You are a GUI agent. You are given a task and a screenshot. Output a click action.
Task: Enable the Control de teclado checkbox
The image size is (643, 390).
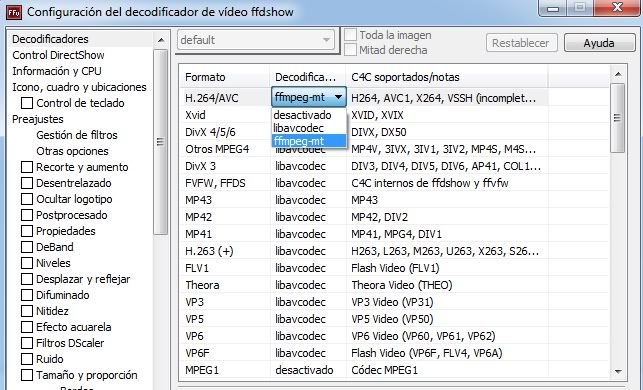(x=27, y=103)
